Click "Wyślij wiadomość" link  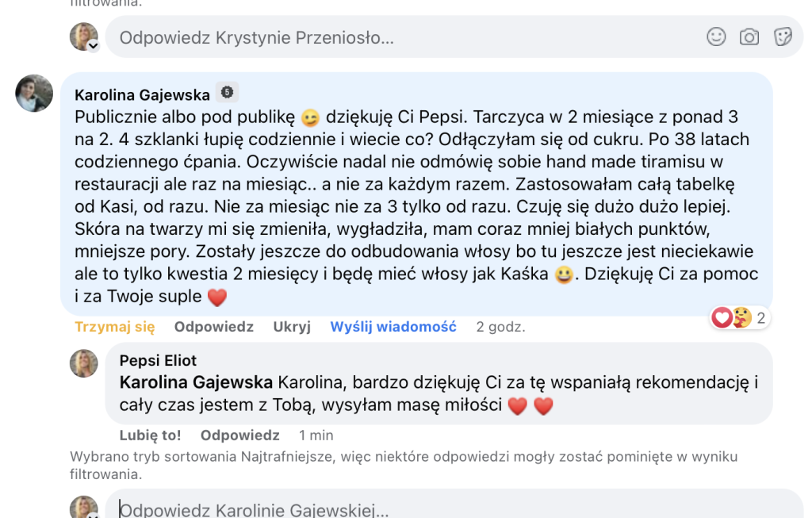[393, 327]
